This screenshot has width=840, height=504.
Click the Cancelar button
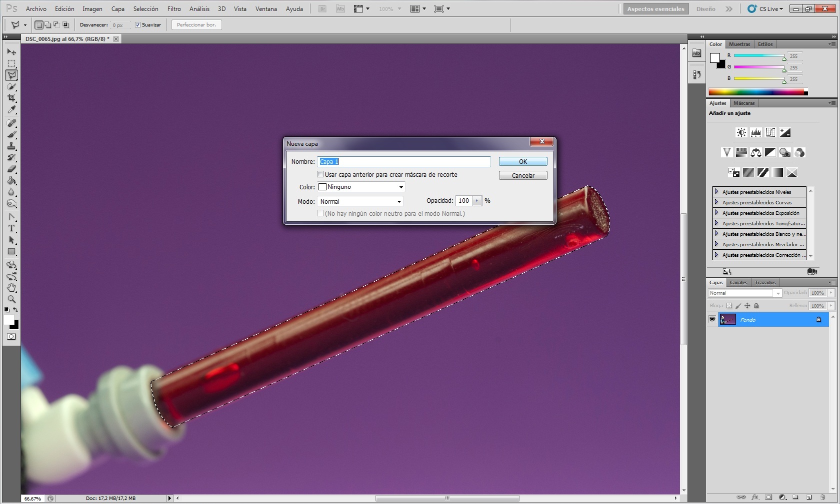pos(522,175)
